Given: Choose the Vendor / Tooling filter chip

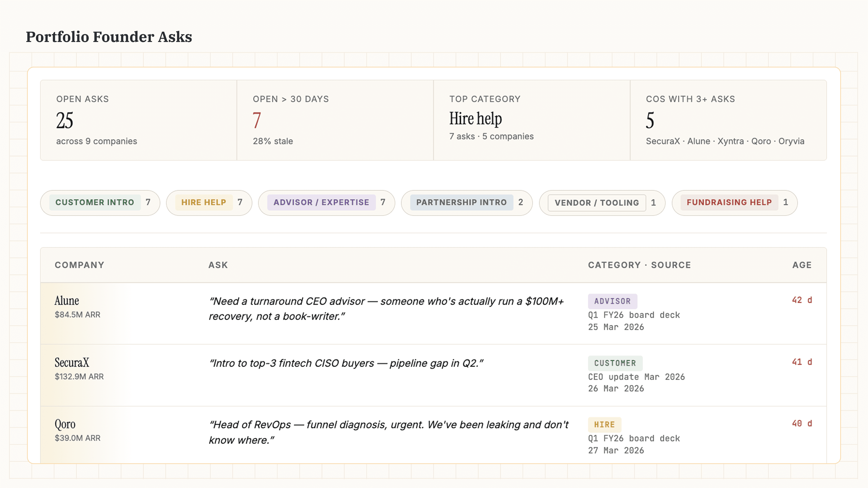Looking at the screenshot, I should tap(602, 202).
